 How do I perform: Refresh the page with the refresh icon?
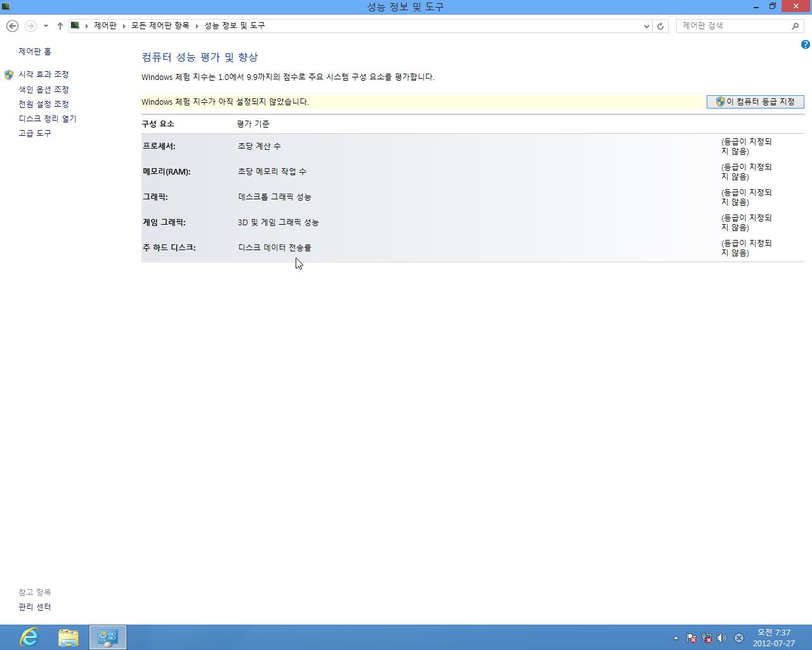[x=660, y=26]
